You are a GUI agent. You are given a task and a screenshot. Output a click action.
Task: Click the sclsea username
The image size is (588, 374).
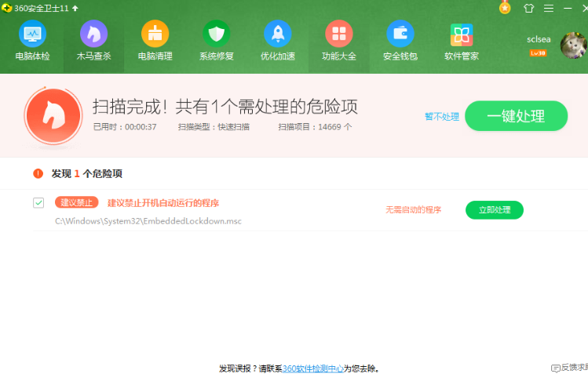click(x=539, y=39)
